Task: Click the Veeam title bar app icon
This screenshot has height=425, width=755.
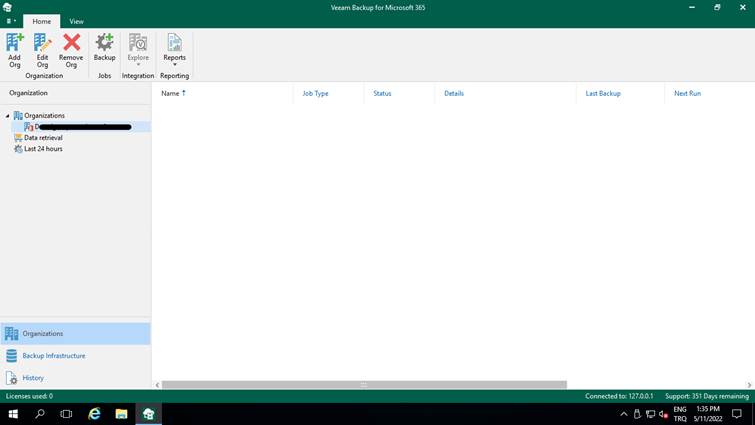Action: 7,7
